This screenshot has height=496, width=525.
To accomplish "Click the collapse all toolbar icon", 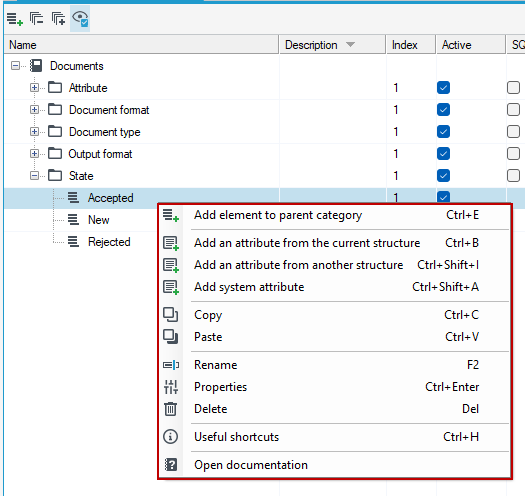I will click(x=36, y=18).
